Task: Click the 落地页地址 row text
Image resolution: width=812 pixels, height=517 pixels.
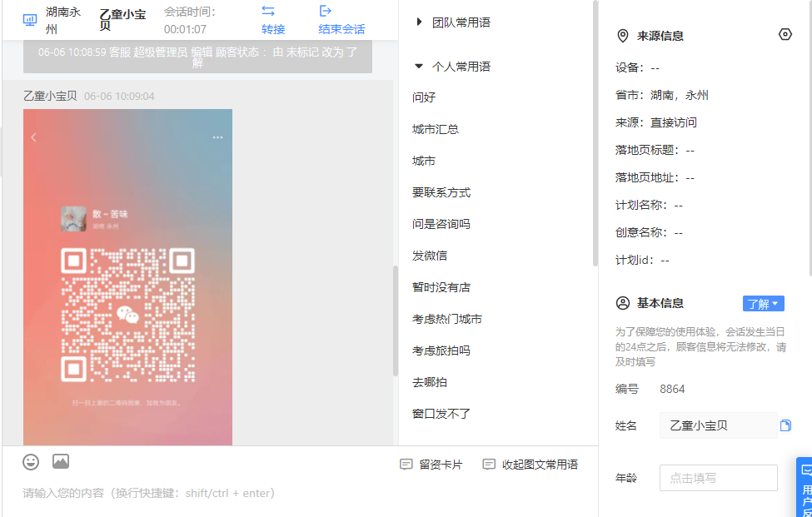Action: [655, 177]
